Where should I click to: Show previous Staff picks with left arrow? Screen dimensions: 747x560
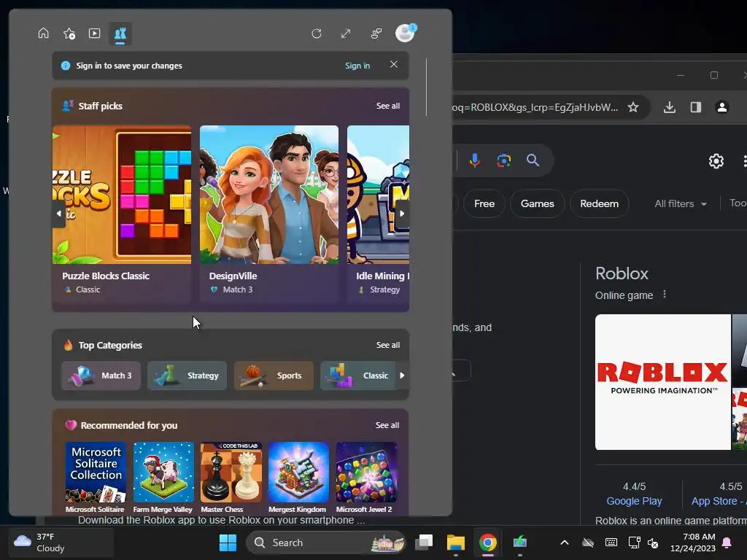coord(58,214)
